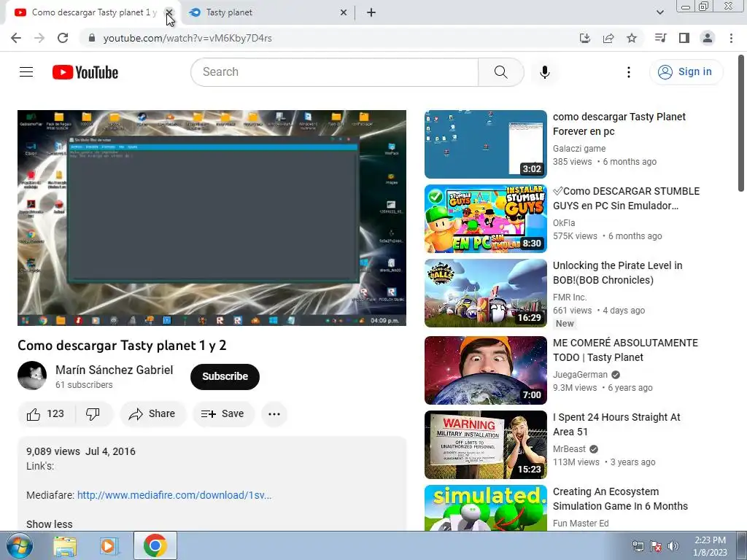Open Marín Sánchez Gabriel channel avatar
The image size is (747, 560).
(x=32, y=376)
